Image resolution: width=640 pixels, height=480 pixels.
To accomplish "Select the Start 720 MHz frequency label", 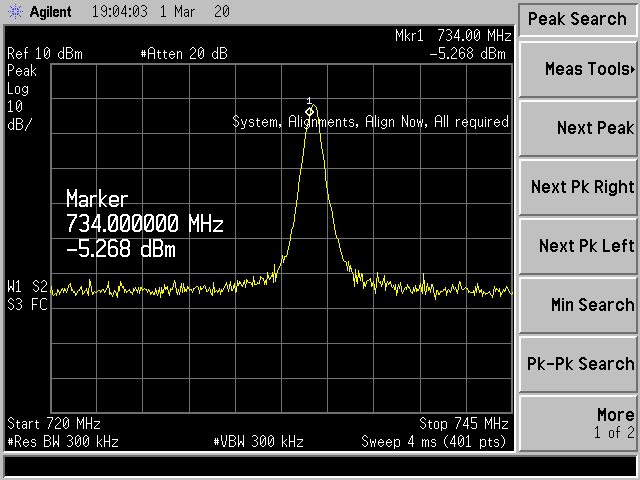I will click(53, 423).
